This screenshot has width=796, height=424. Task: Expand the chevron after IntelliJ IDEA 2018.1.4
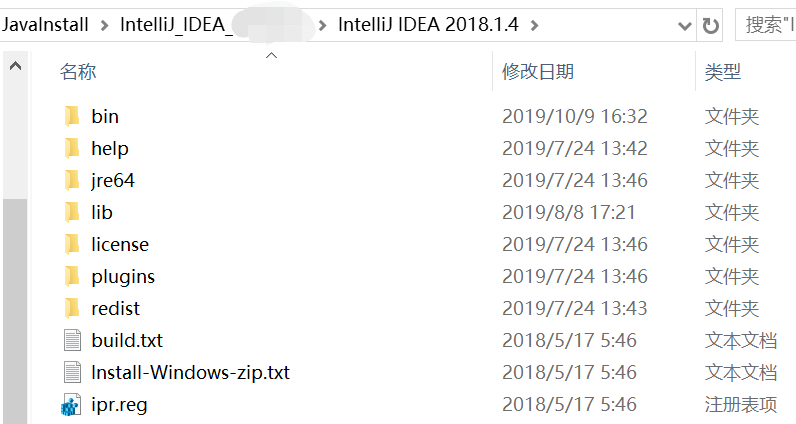click(534, 24)
